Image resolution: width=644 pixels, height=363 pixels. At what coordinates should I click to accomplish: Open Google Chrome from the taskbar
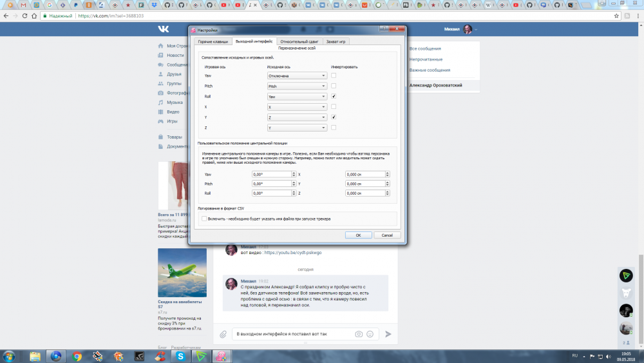coord(77,356)
